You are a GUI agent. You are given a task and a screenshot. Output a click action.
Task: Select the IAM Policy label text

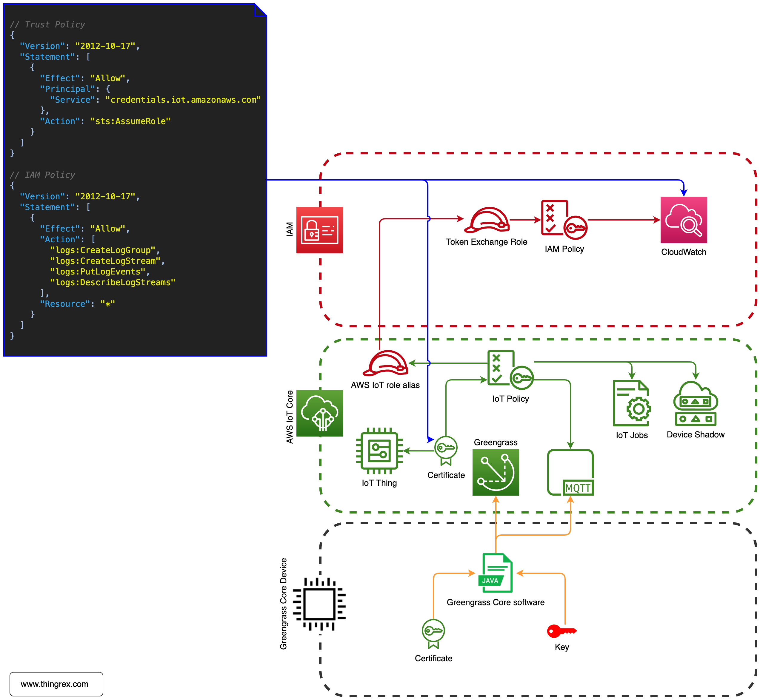tap(564, 249)
